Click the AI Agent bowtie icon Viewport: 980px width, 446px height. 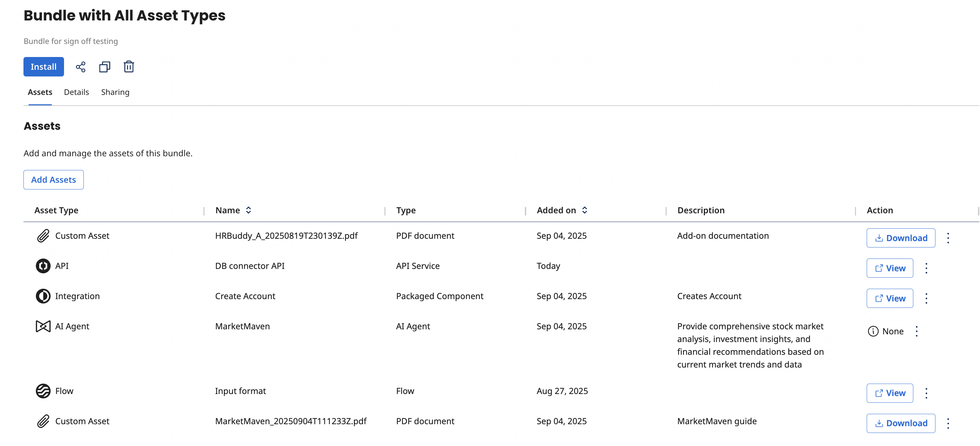point(43,327)
